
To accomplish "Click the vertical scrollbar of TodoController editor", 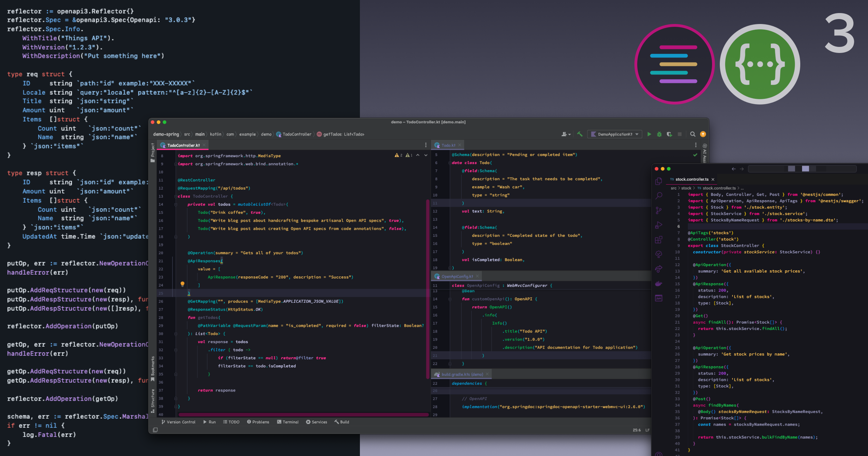I will point(428,289).
